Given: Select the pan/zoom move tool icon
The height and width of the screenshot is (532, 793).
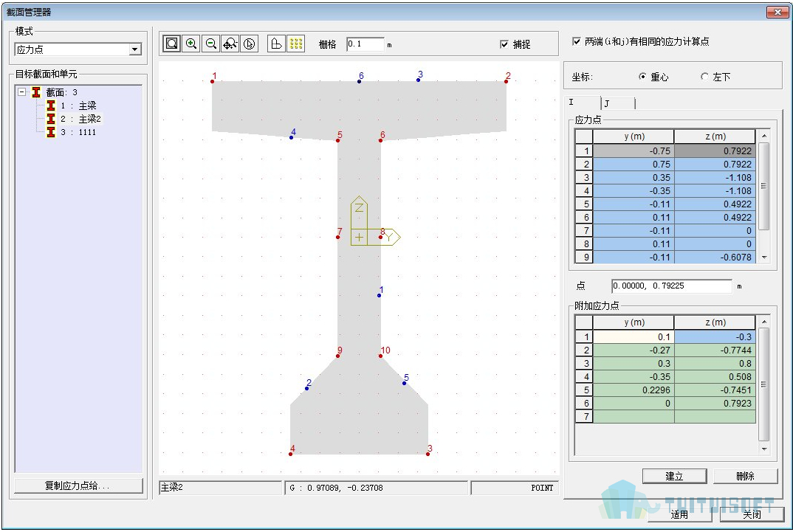Looking at the screenshot, I should tap(230, 44).
